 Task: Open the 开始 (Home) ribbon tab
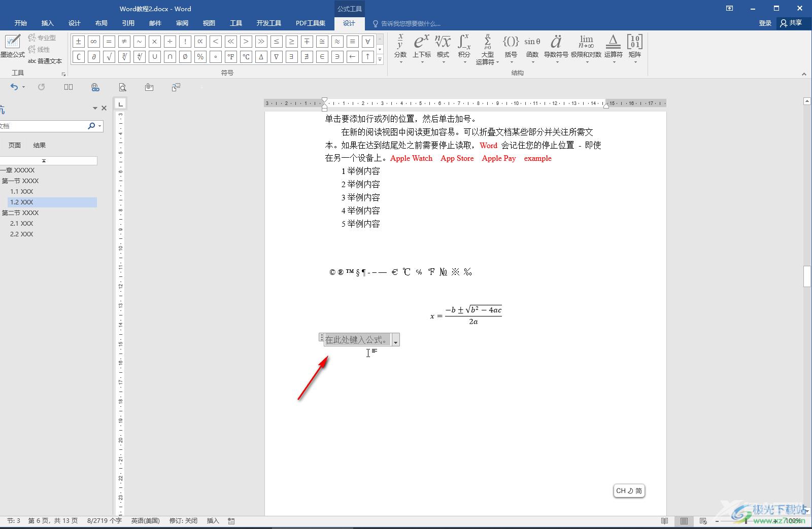point(21,23)
